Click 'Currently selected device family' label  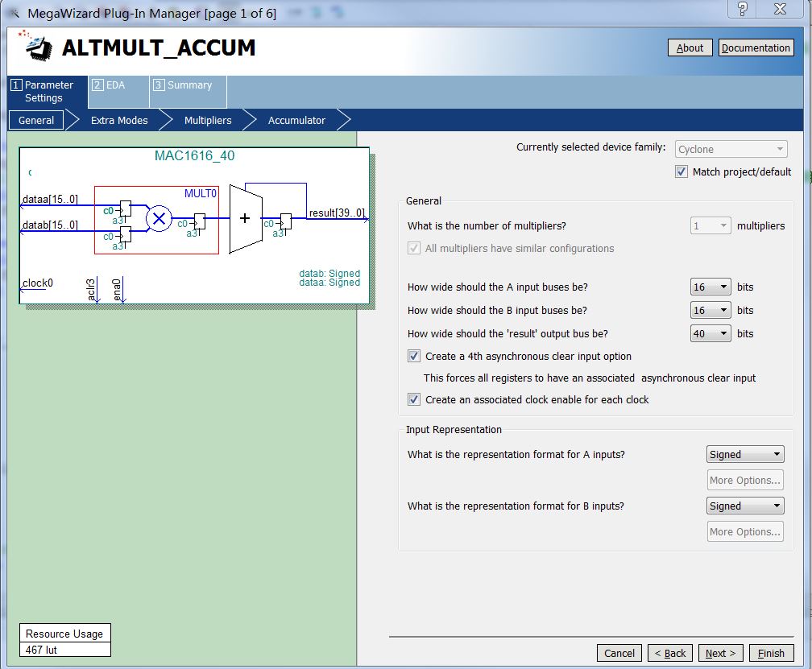point(591,147)
